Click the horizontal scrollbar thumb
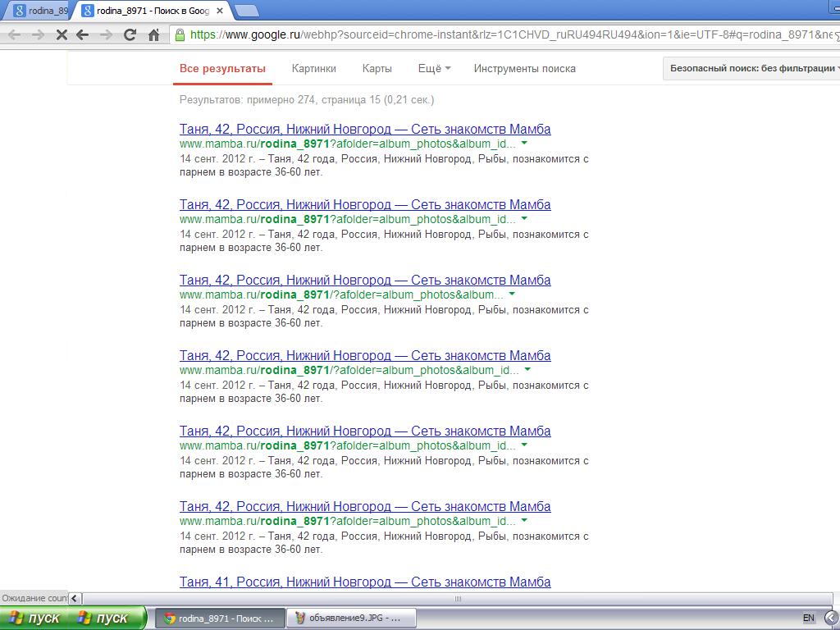Screen dimensions: 840x630 pos(457,598)
